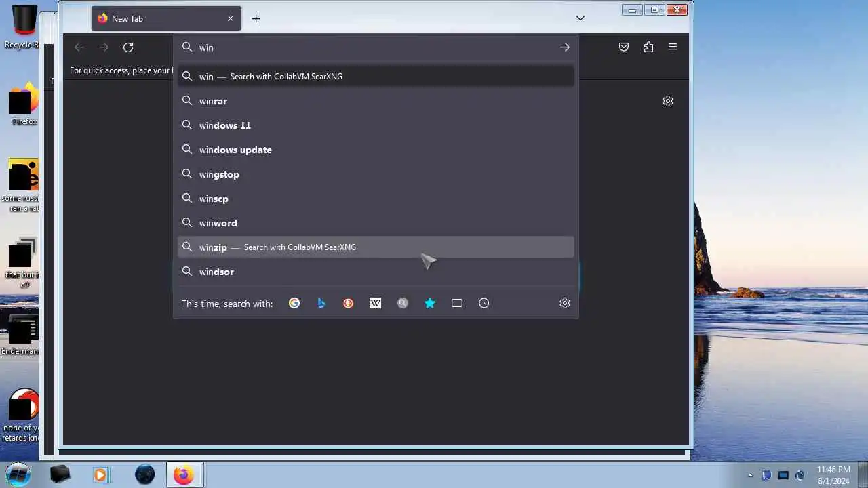Open new tab with plus button
This screenshot has width=868, height=488.
(x=256, y=18)
